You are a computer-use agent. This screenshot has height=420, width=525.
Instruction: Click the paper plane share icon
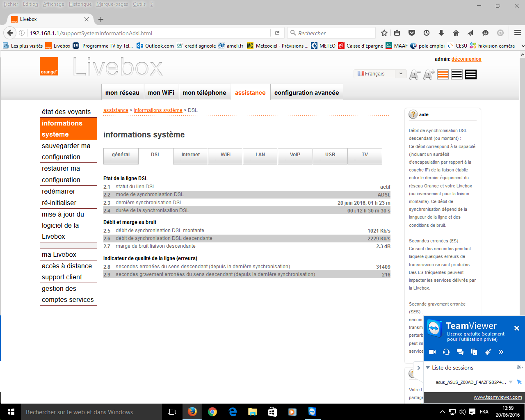coord(470,33)
